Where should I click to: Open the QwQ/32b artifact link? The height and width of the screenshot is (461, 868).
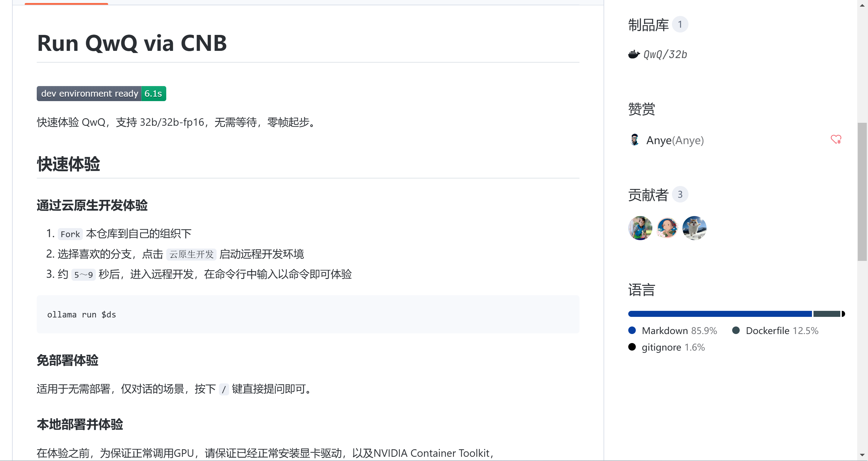[665, 54]
